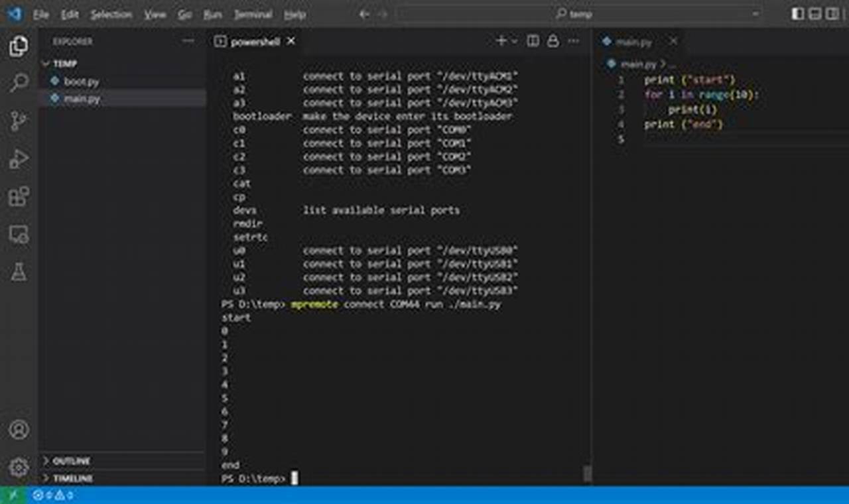Open the Manage gear icon

pyautogui.click(x=19, y=468)
